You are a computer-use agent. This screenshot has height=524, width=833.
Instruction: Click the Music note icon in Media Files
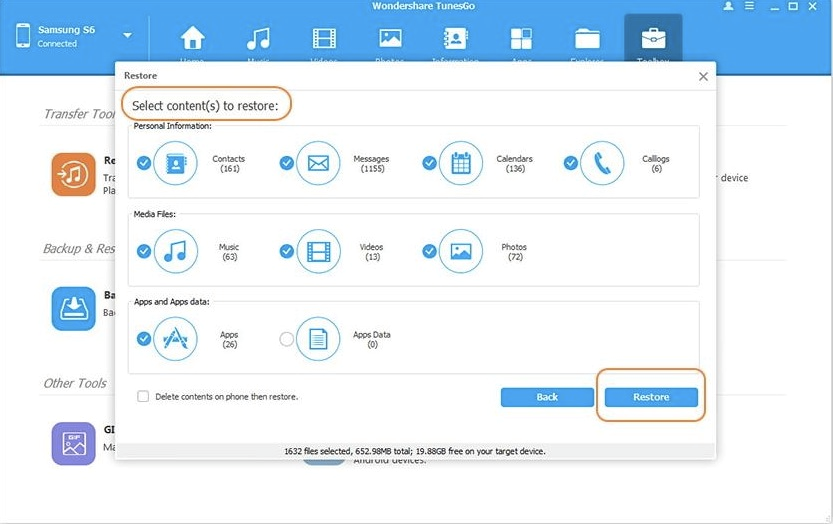(x=176, y=251)
